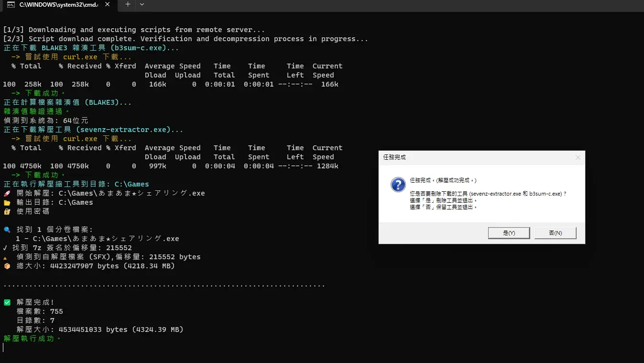Click the lock icon beside 使用密碼
This screenshot has height=363, width=644.
(x=7, y=211)
